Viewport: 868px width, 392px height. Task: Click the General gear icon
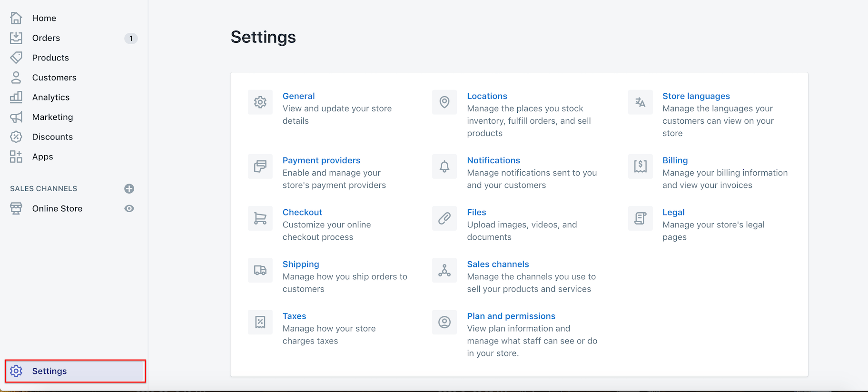[x=260, y=102]
